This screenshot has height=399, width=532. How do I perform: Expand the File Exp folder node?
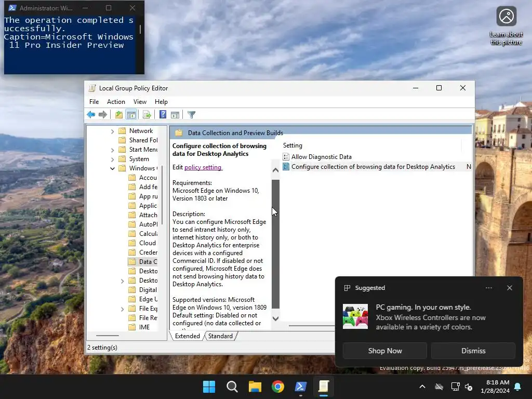click(x=122, y=309)
